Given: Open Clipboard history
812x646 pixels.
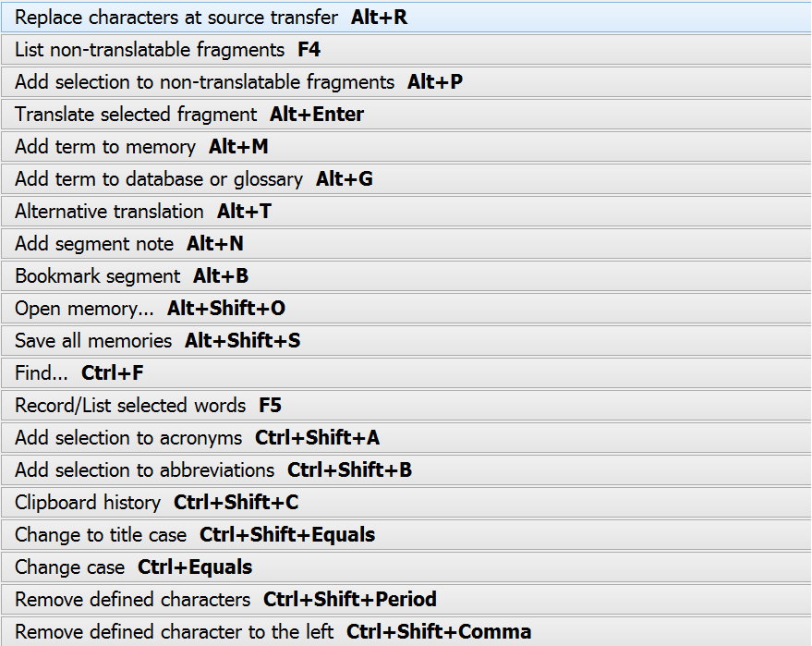Looking at the screenshot, I should click(156, 503).
